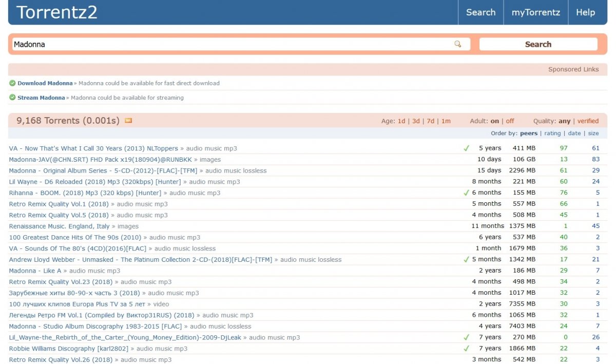Click green check icon beside Stream Madonna
Viewport: 616px width, 364px height.
pyautogui.click(x=12, y=98)
